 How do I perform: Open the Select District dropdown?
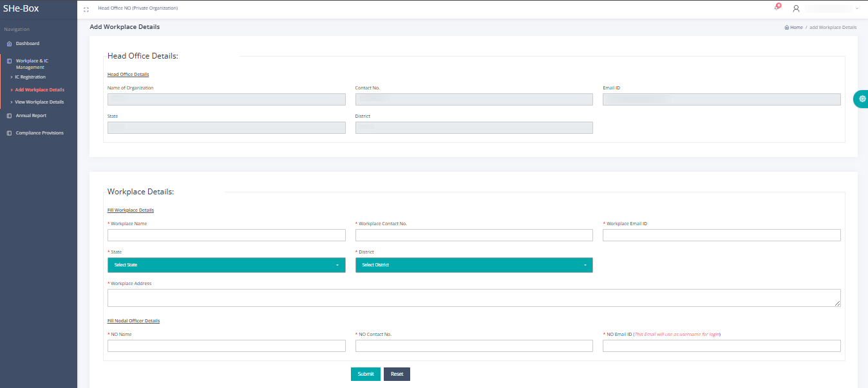tap(473, 265)
